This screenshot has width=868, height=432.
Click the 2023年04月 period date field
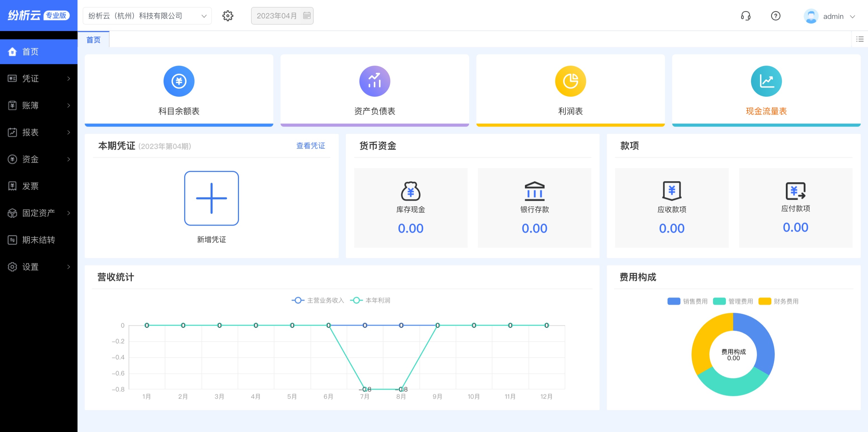click(282, 16)
